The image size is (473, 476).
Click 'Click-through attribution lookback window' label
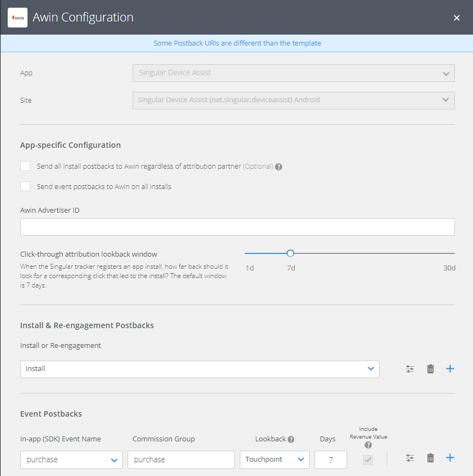pos(89,254)
